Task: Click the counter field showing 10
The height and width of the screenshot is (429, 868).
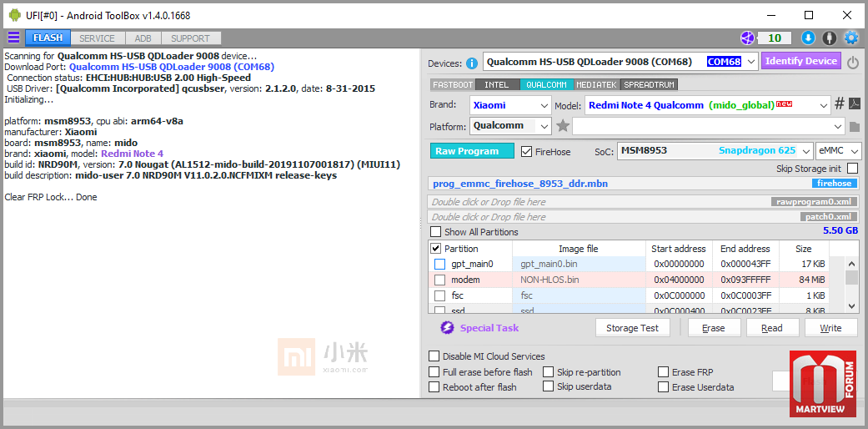Action: [x=775, y=38]
